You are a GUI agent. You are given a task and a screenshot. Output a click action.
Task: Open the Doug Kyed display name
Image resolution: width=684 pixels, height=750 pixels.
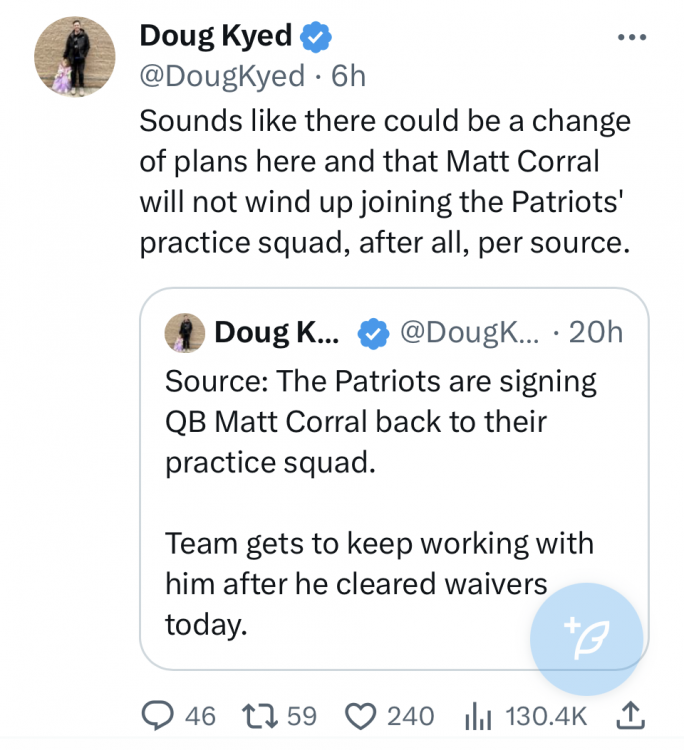click(x=215, y=36)
